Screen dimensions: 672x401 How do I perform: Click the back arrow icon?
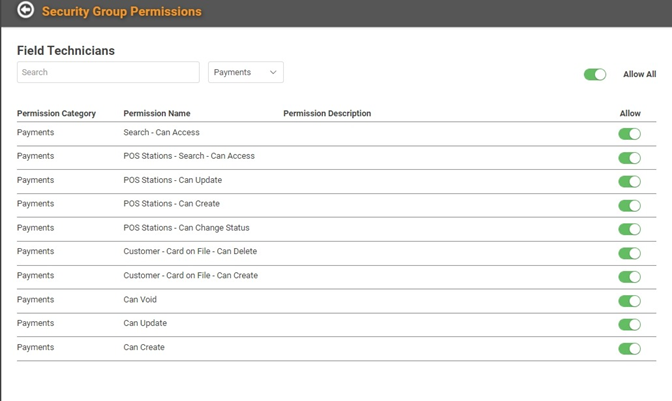[x=25, y=10]
